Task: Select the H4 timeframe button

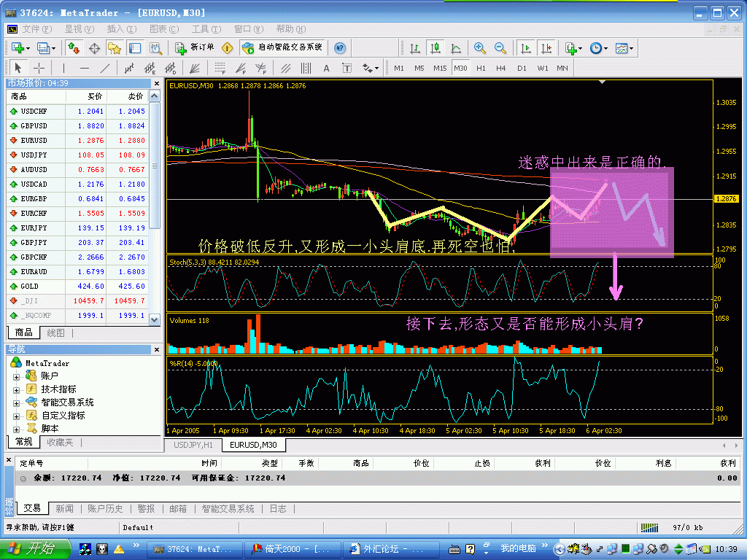Action: pos(501,68)
